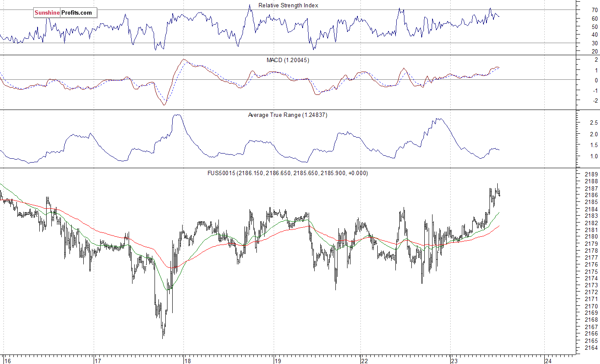
Task: Click date label 16 on time axis
Action: [7, 360]
